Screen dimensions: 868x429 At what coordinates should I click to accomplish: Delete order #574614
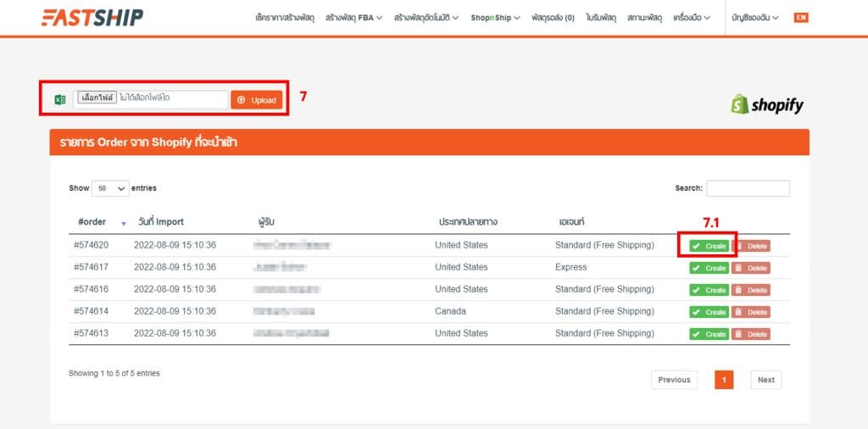coord(751,312)
